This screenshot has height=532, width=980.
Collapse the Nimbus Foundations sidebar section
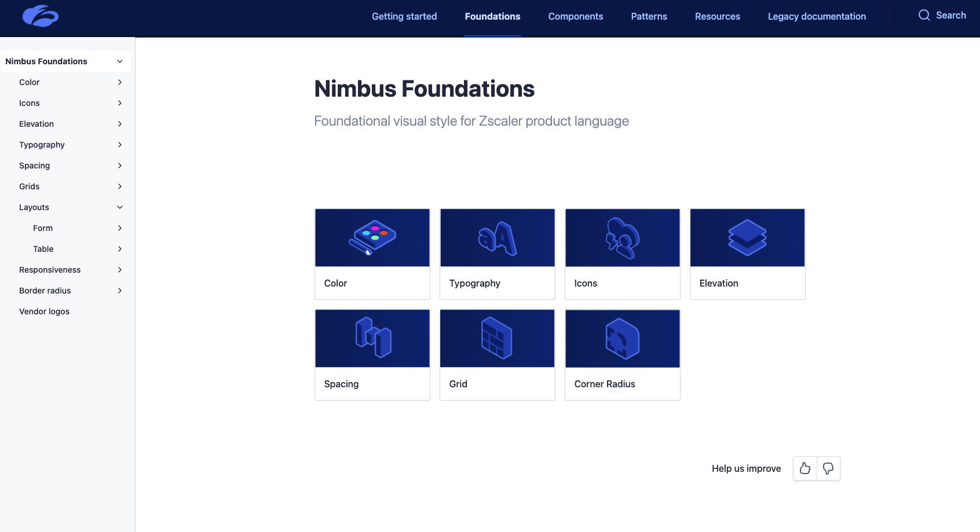click(120, 61)
